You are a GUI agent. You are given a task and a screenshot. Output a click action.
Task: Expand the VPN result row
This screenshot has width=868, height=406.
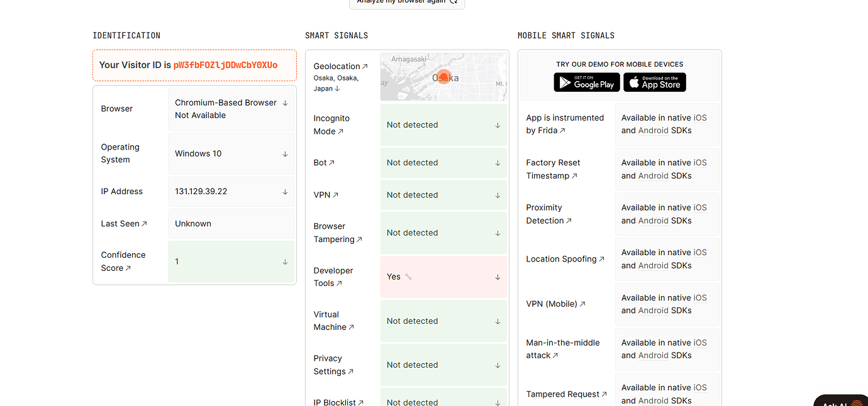tap(443, 195)
